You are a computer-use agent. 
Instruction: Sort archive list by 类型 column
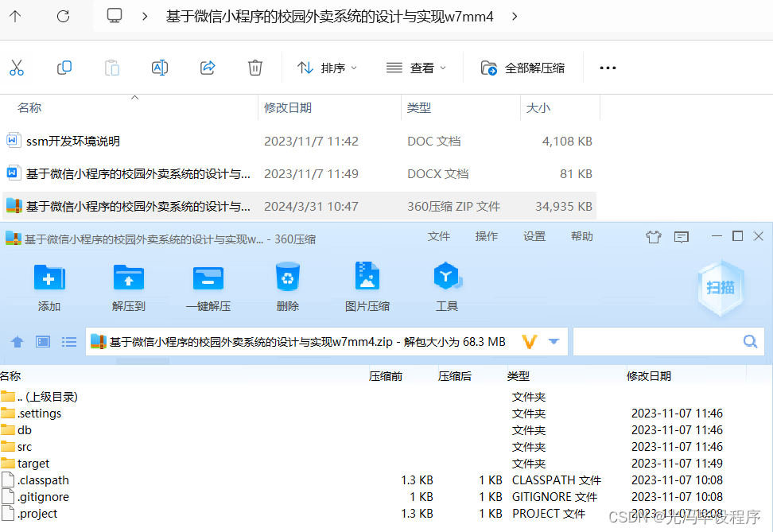pyautogui.click(x=519, y=376)
